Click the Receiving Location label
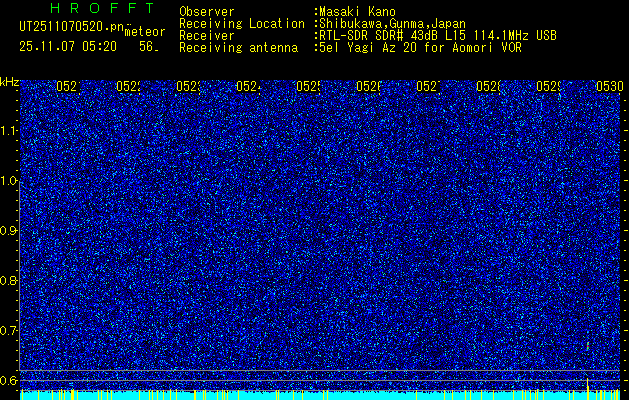 click(x=242, y=24)
